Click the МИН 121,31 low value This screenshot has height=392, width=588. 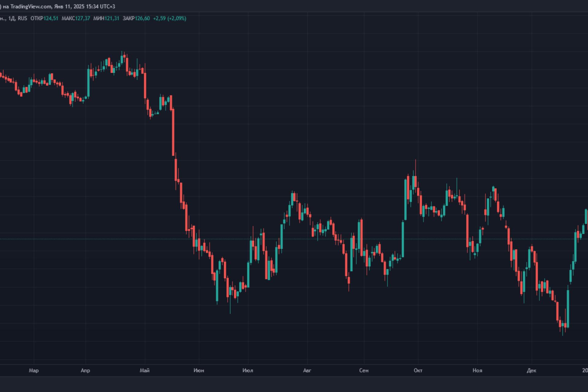(106, 18)
